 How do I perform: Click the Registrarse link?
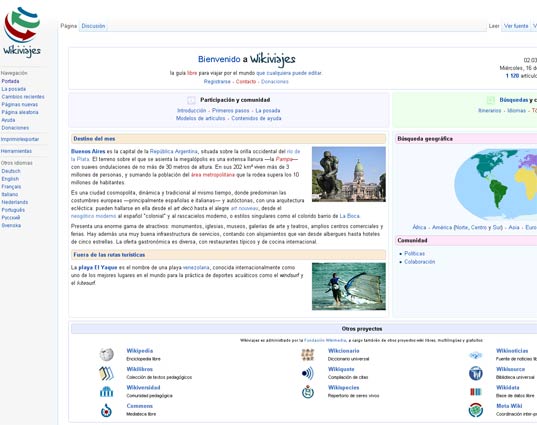217,82
